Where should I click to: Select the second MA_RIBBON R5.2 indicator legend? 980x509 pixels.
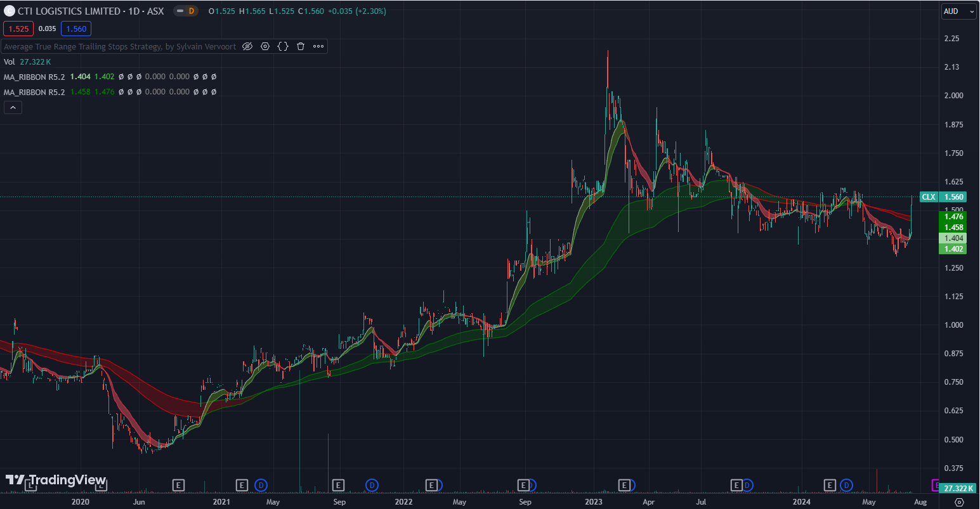34,92
